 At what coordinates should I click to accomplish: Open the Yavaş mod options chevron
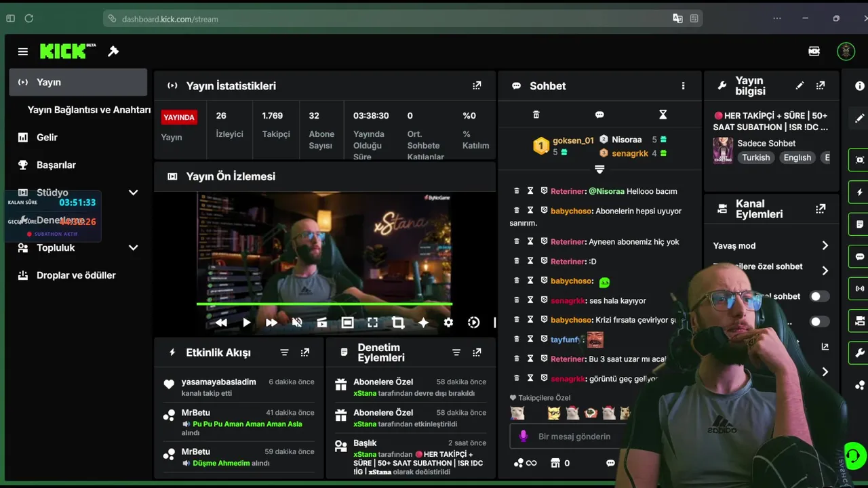click(825, 245)
